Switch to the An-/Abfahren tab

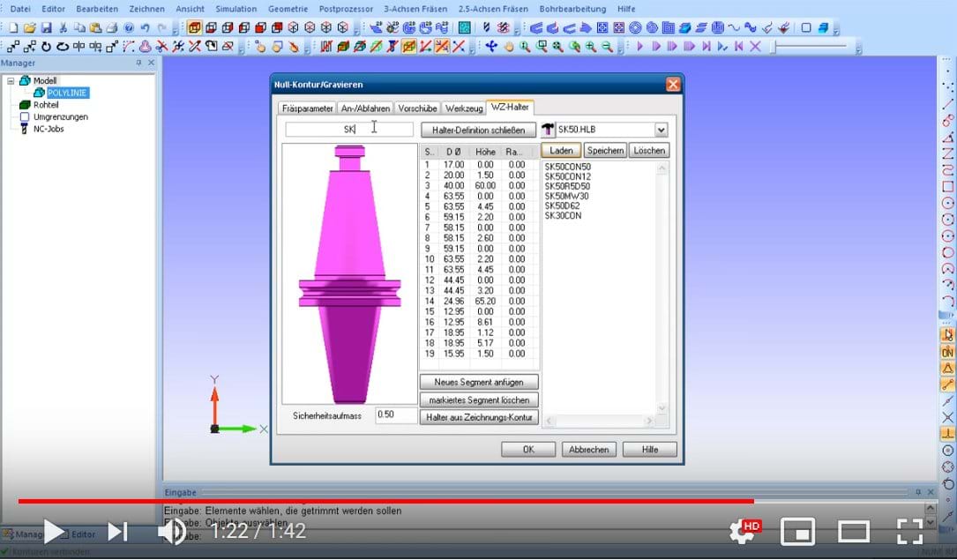point(365,108)
